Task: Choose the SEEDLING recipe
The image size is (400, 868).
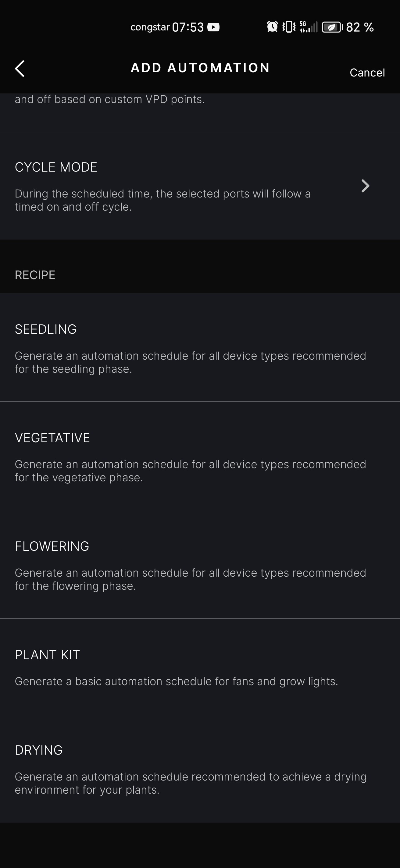Action: 46,329
